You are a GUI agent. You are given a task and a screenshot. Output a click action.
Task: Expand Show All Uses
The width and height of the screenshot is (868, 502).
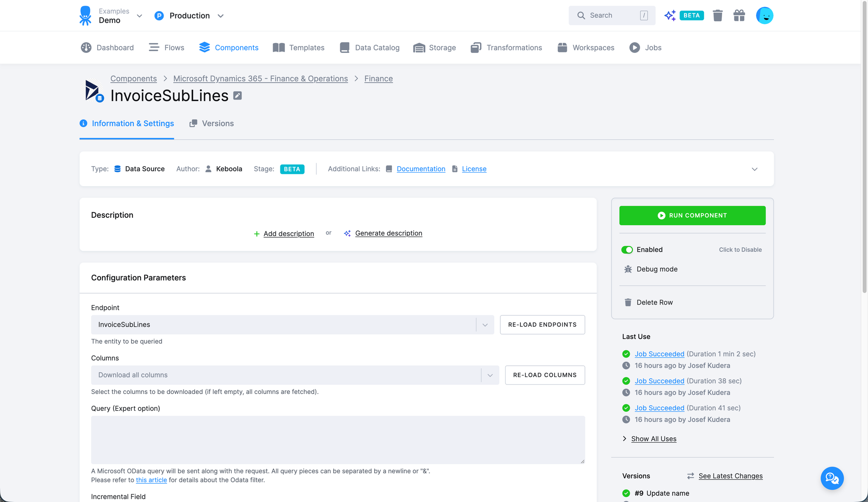653,439
